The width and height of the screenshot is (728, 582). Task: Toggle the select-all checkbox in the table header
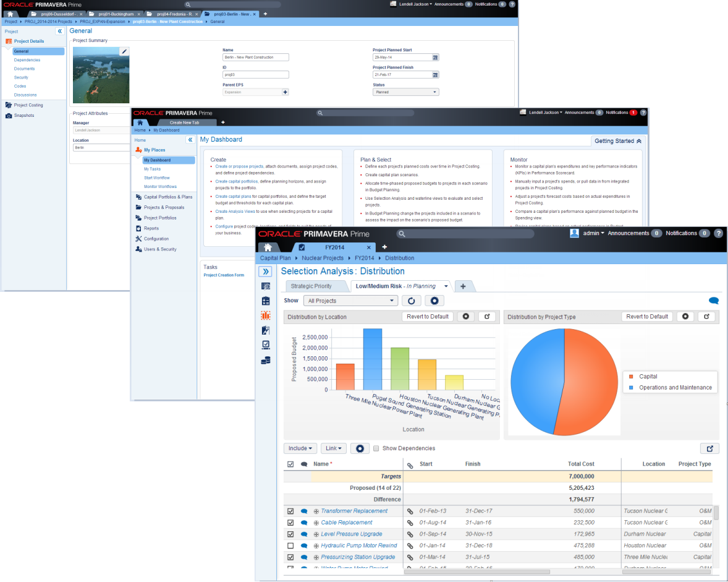click(290, 464)
